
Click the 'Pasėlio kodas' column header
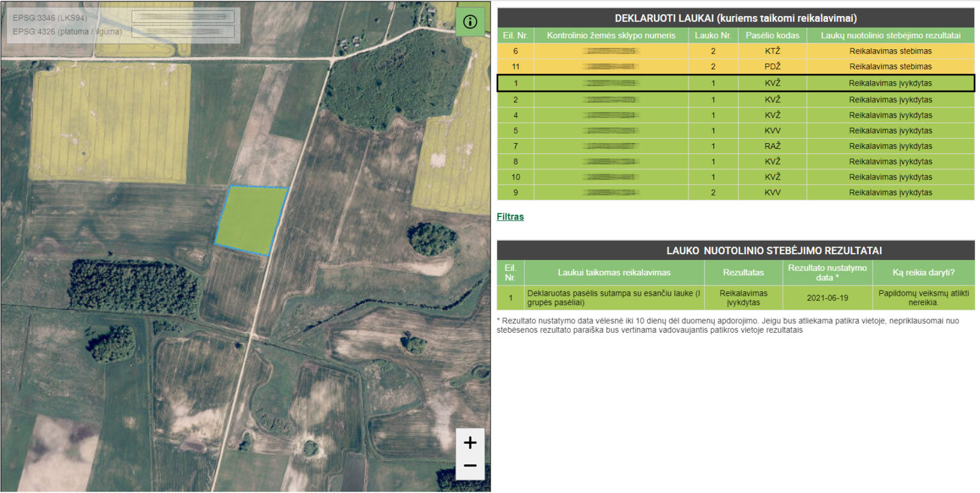tap(772, 36)
